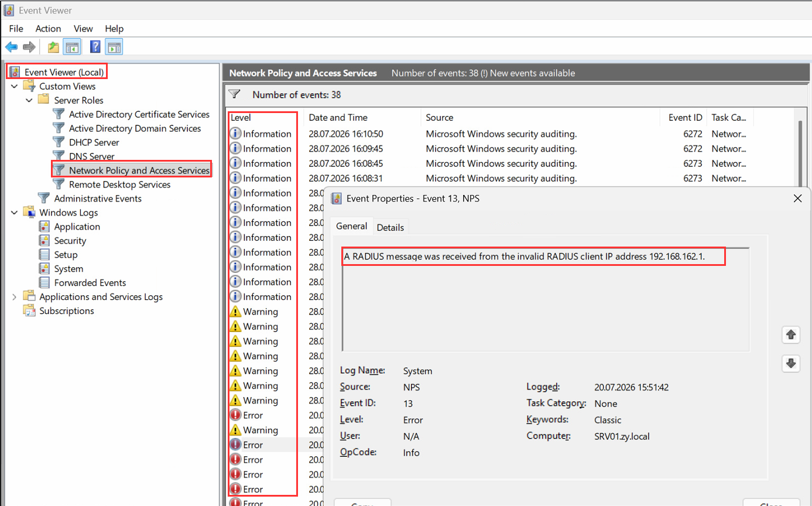Sort by the Source column header

[540, 118]
